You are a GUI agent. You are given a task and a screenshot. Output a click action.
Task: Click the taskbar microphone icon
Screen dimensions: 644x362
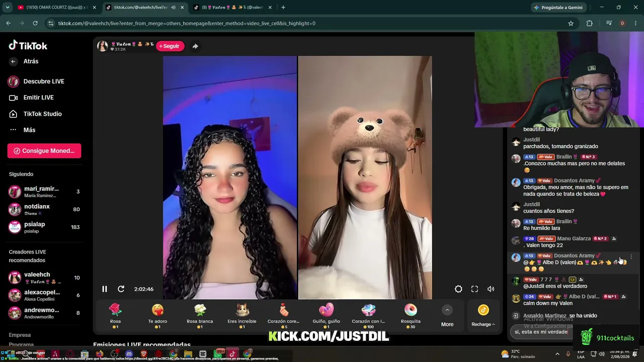pyautogui.click(x=568, y=354)
